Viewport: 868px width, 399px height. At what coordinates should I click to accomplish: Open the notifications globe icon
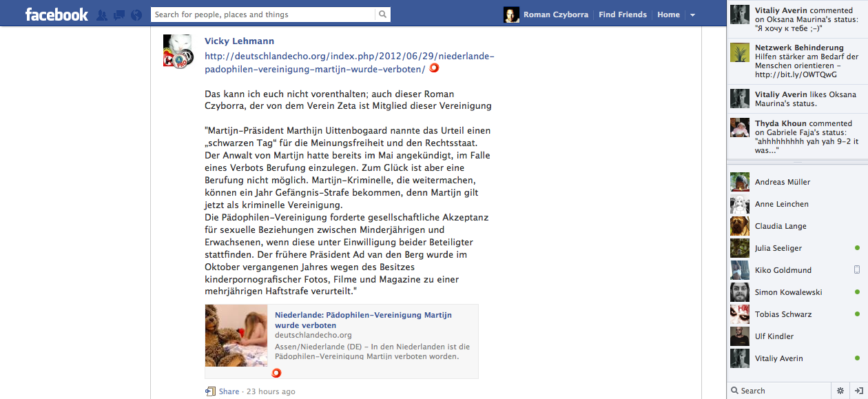(x=136, y=14)
